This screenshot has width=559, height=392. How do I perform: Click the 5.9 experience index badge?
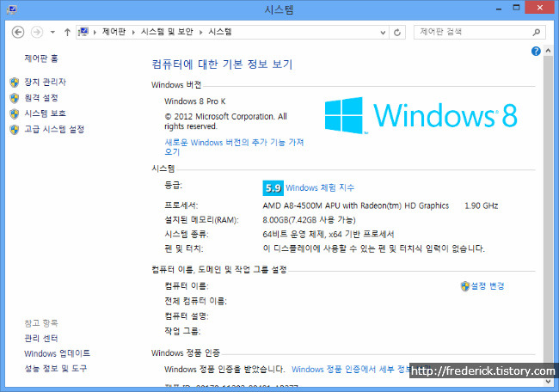tap(273, 188)
